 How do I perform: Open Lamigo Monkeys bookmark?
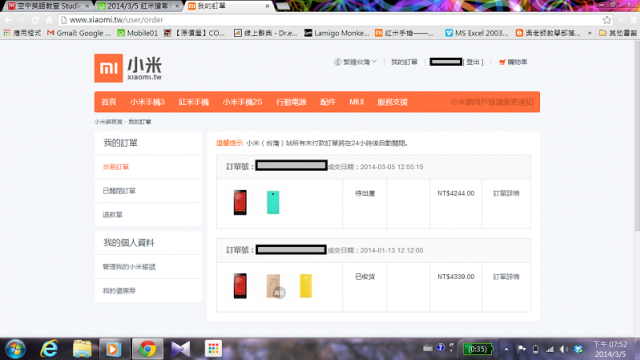pyautogui.click(x=337, y=33)
